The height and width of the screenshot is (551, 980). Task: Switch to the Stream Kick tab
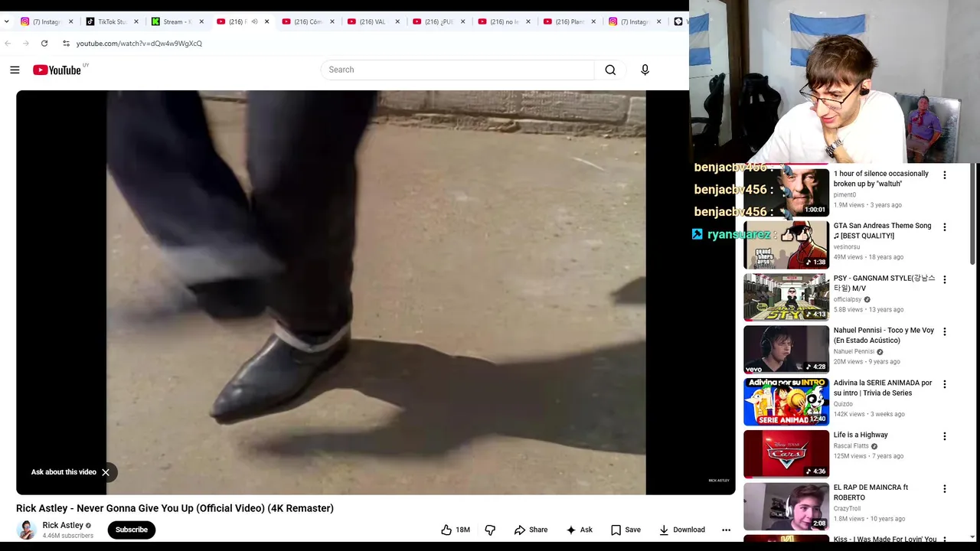click(176, 21)
